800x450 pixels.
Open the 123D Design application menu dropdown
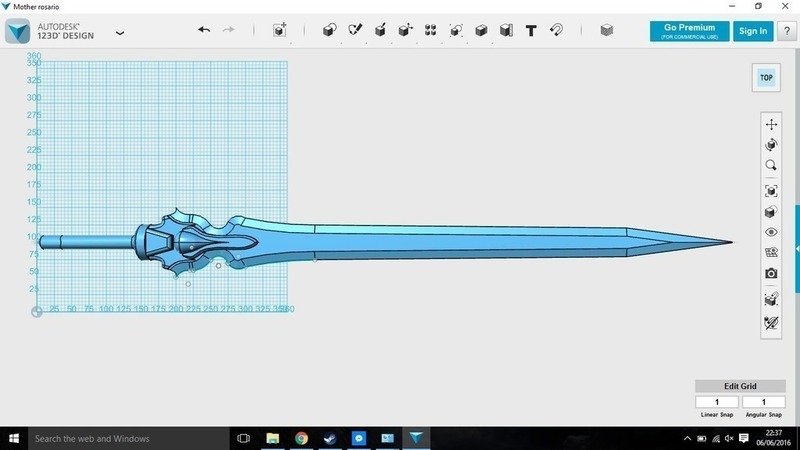[120, 32]
